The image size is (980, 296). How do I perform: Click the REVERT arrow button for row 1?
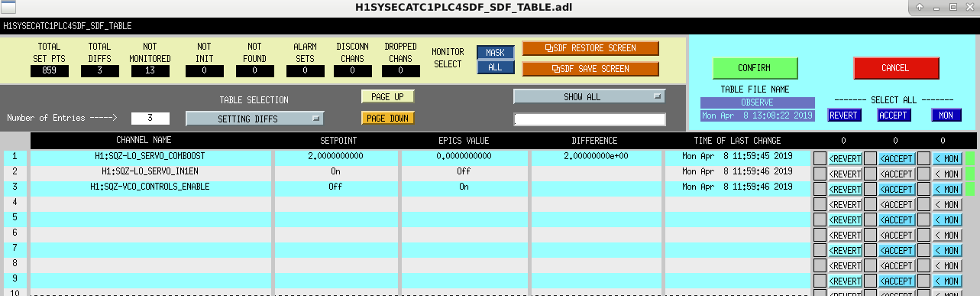point(845,158)
